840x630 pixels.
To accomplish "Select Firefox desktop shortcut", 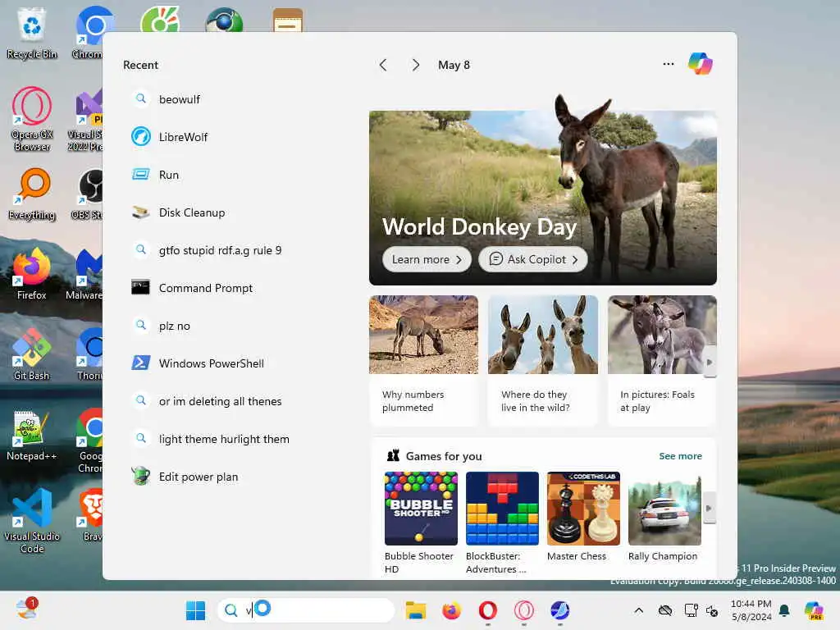I will [x=32, y=274].
